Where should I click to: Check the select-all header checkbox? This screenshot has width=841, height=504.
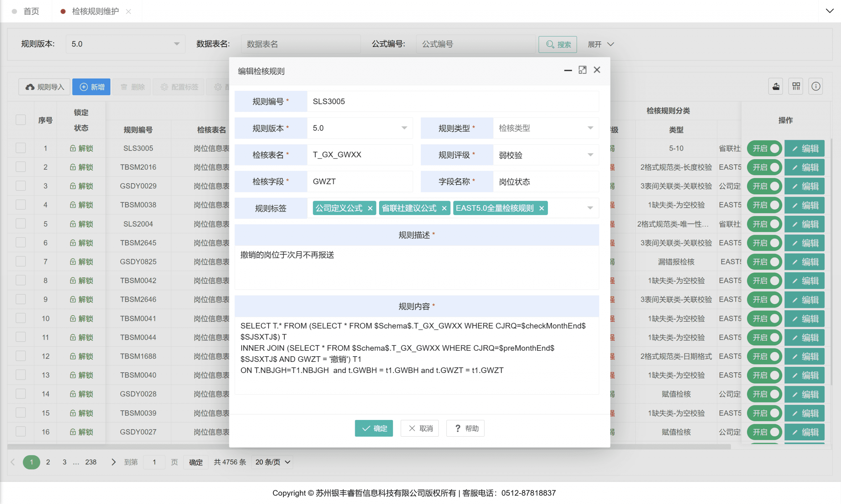coord(21,120)
